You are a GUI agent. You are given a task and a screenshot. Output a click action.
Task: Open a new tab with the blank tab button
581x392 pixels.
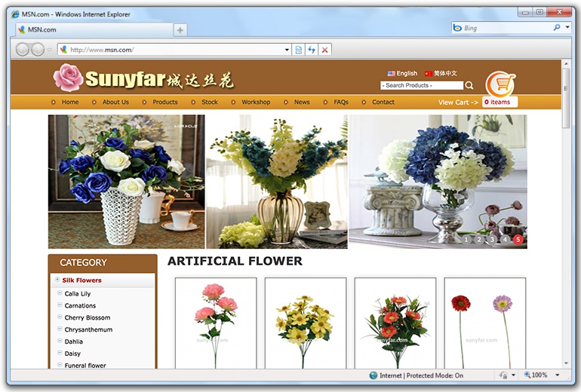(180, 30)
